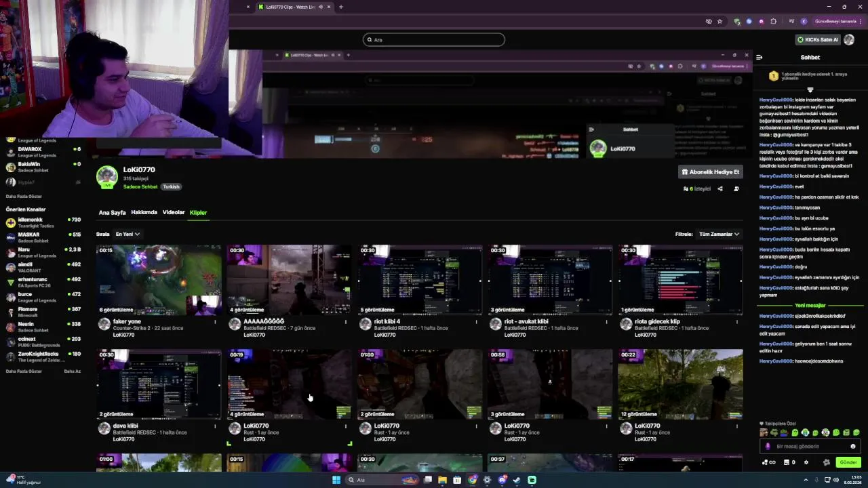Switch to the Videolar tab

[x=174, y=213]
